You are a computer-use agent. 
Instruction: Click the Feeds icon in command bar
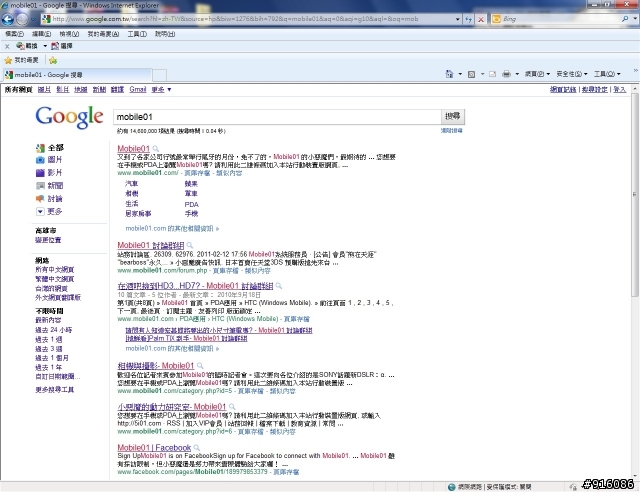point(471,74)
